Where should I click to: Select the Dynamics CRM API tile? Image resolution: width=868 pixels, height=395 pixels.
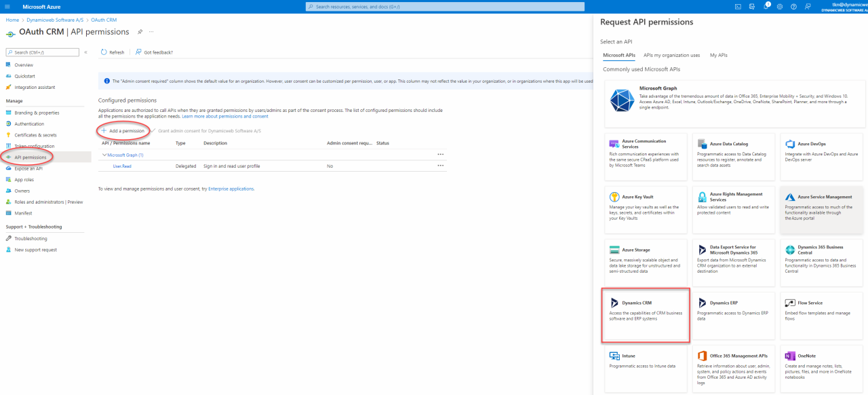646,315
